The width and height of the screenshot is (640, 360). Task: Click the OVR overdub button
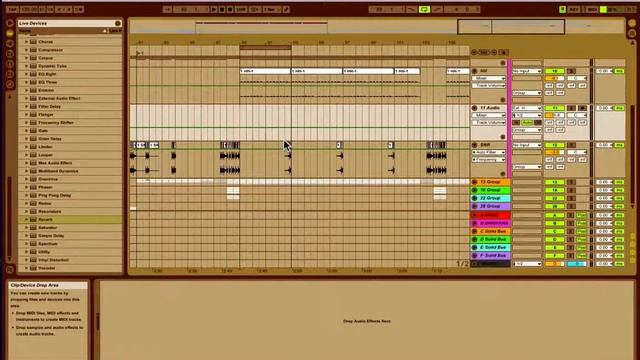241,9
